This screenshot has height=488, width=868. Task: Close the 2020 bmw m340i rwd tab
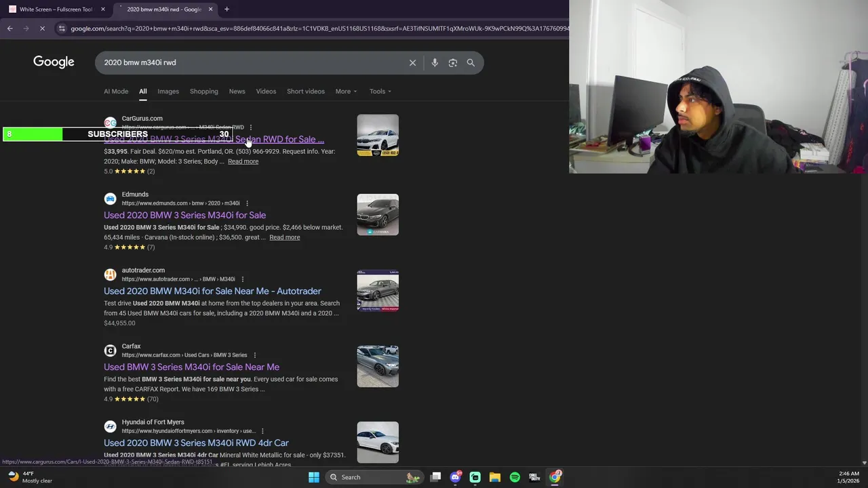coord(210,9)
